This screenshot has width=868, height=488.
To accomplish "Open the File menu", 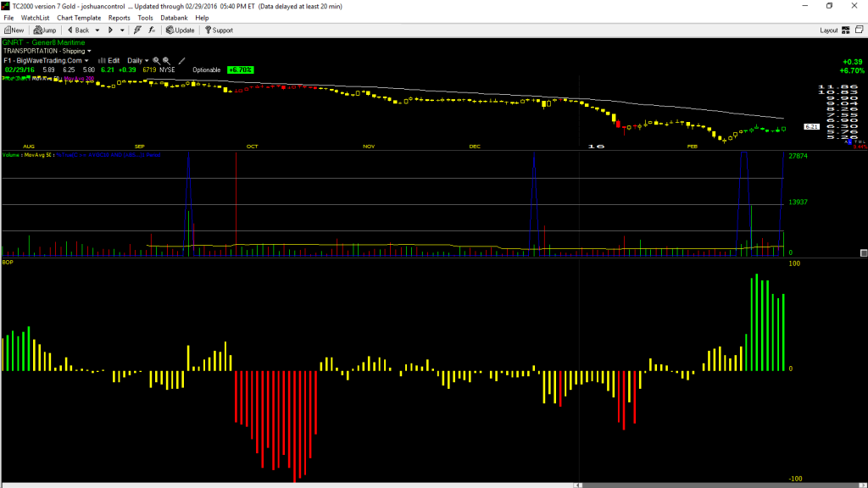I will point(8,18).
